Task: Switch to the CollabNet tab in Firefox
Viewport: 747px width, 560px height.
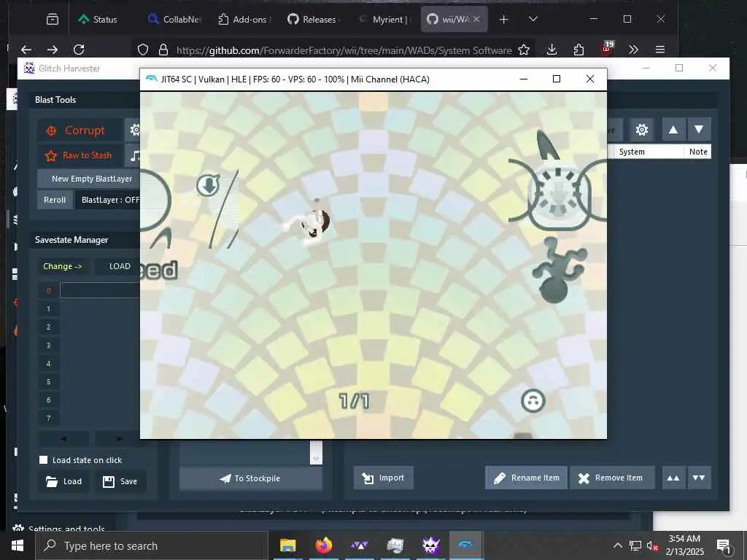Action: coord(174,19)
